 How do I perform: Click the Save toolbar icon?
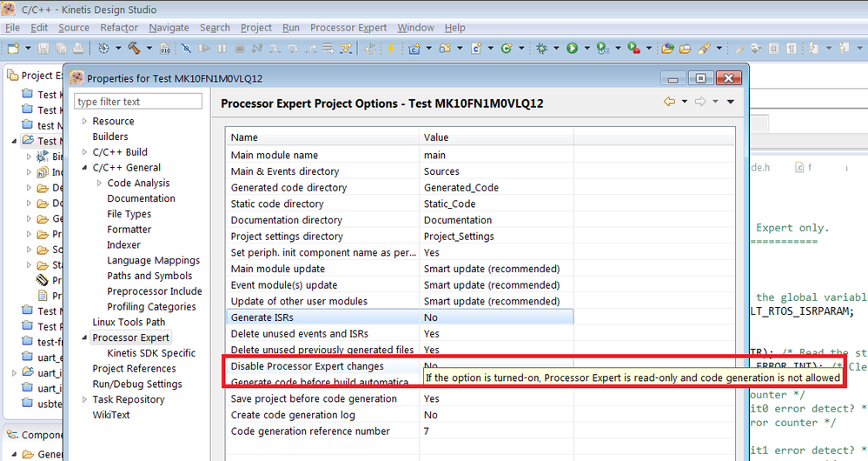coord(43,49)
